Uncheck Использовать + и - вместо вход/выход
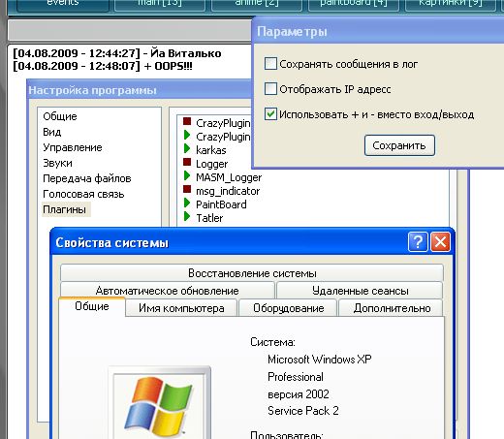Viewport: 504px width, 439px height. (270, 114)
